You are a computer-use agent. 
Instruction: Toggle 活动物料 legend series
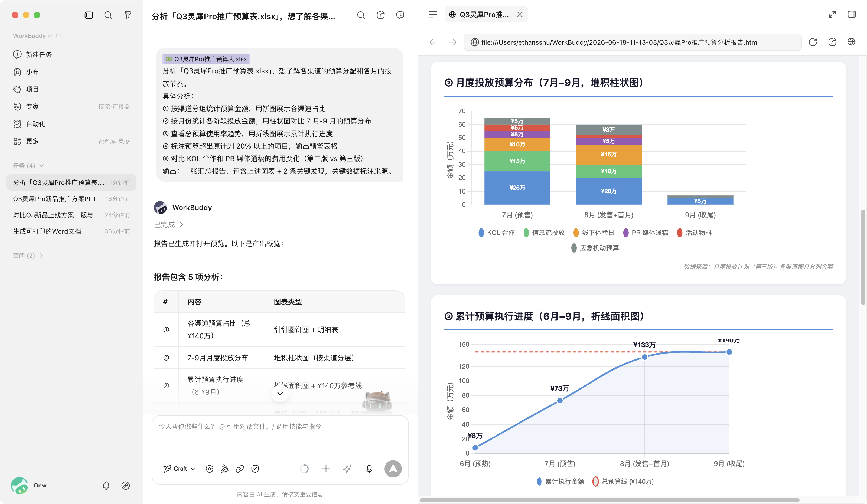[x=694, y=233]
